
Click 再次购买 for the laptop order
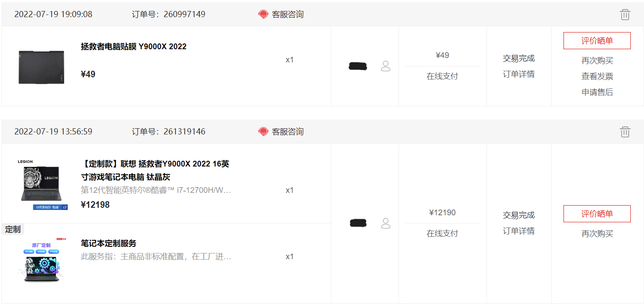[x=597, y=234]
